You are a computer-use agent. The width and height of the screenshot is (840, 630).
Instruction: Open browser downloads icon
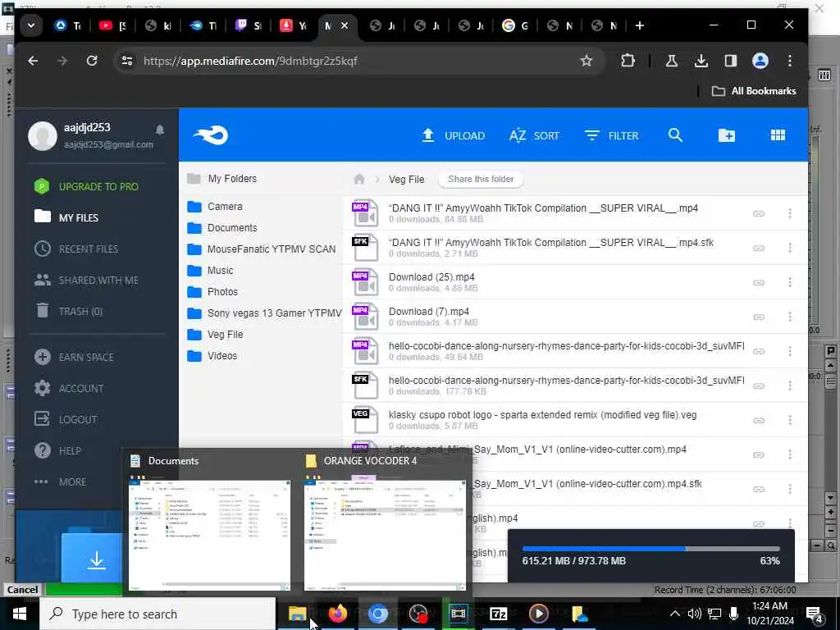(701, 61)
